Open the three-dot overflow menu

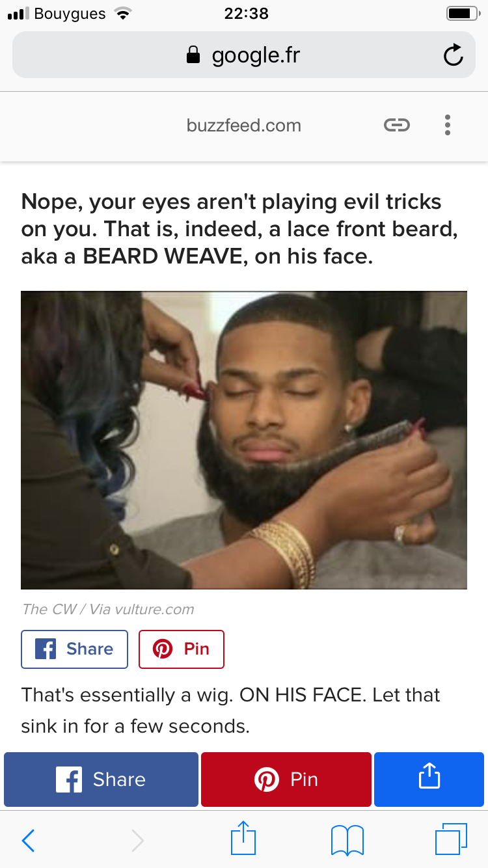point(447,125)
